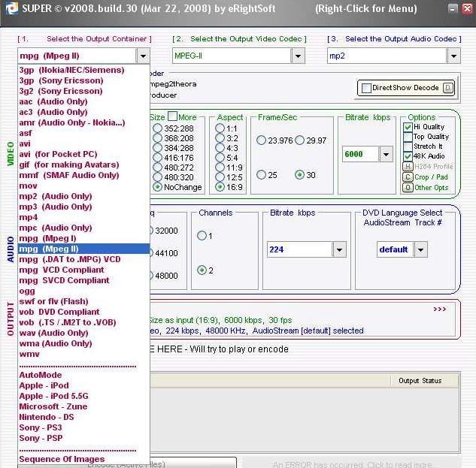Open the Output Video Codec dropdown
476x468 pixels.
pos(298,56)
